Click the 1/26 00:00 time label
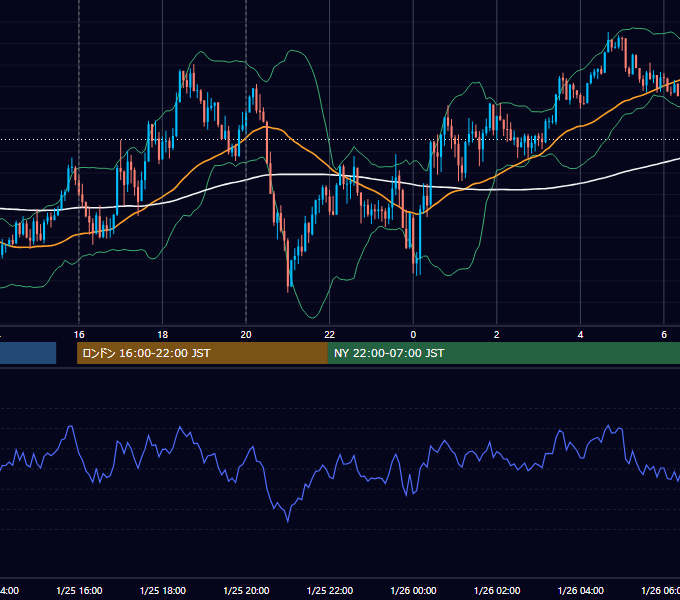This screenshot has height=600, width=680. (413, 591)
